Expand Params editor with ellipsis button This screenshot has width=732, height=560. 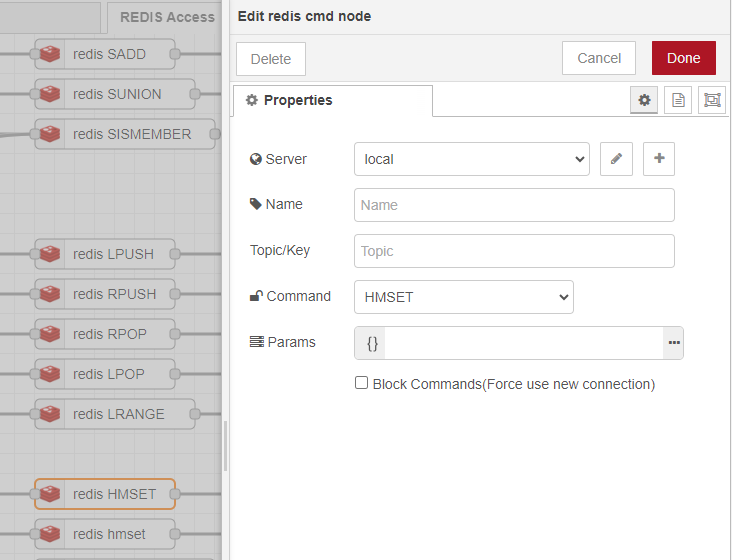point(674,343)
